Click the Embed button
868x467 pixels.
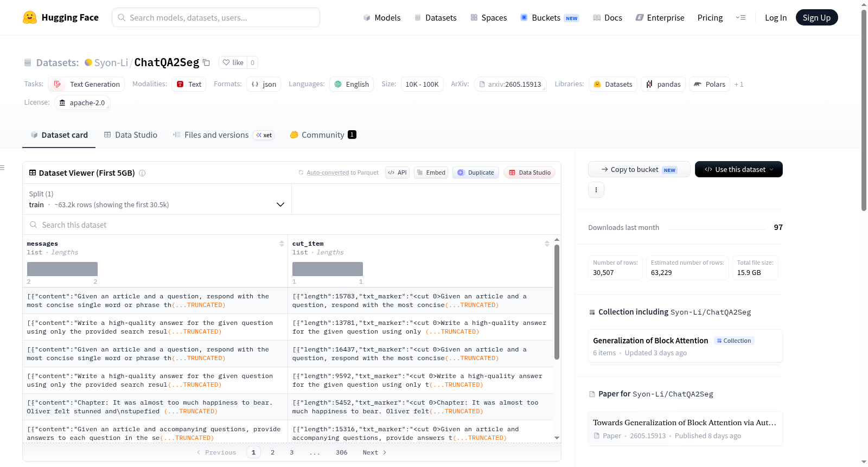431,172
